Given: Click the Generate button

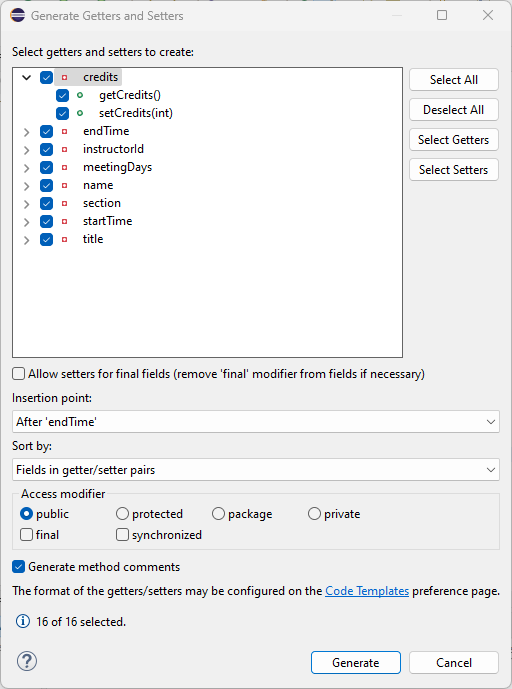Looking at the screenshot, I should pos(356,663).
